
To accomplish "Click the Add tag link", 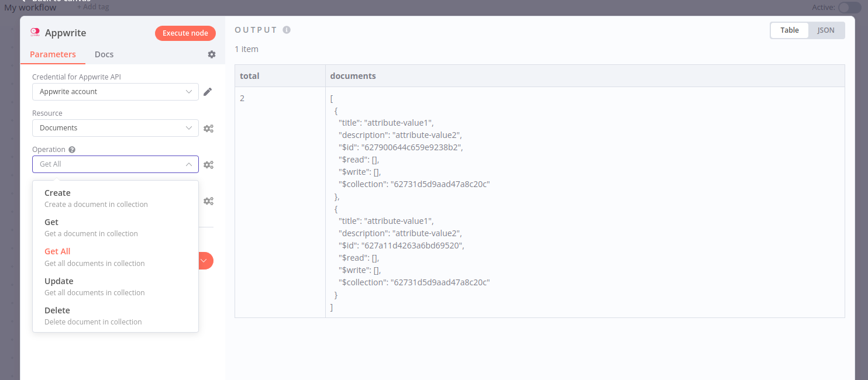I will pyautogui.click(x=93, y=7).
